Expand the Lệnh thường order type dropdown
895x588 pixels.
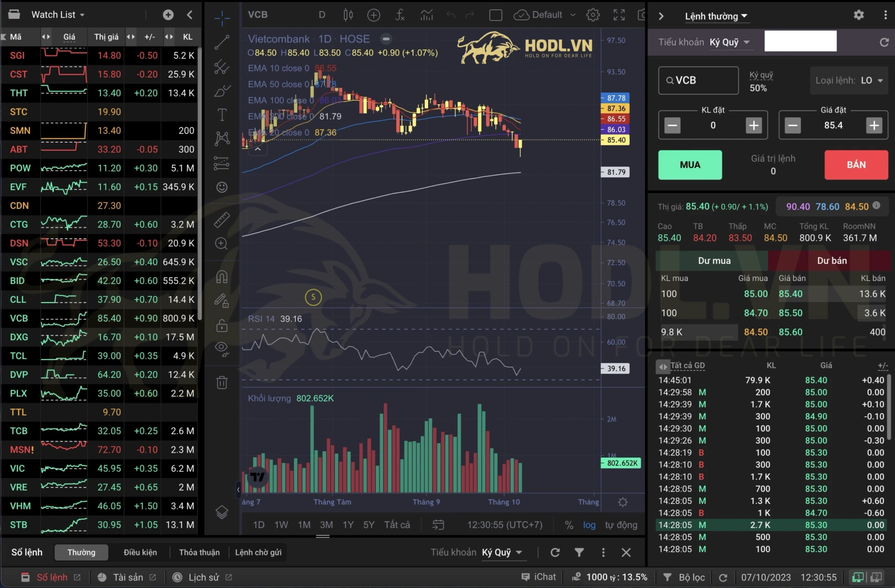(x=715, y=16)
